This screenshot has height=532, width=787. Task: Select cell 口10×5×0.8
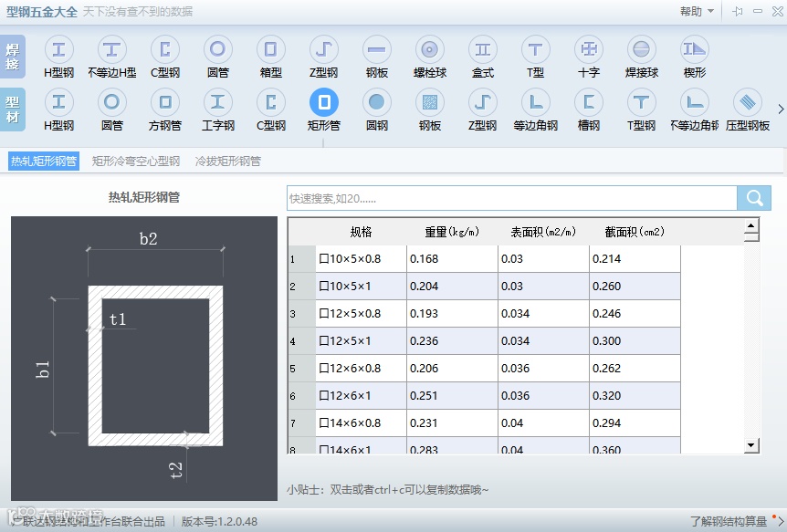pyautogui.click(x=361, y=259)
